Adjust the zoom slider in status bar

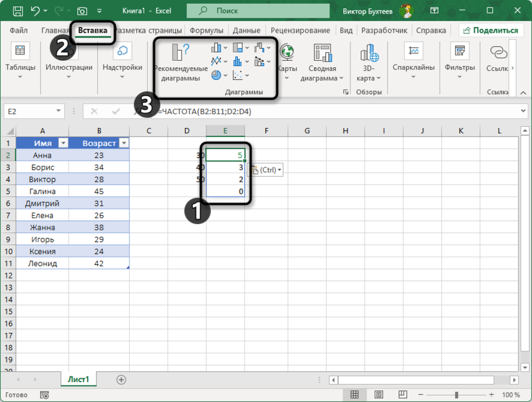[x=458, y=394]
